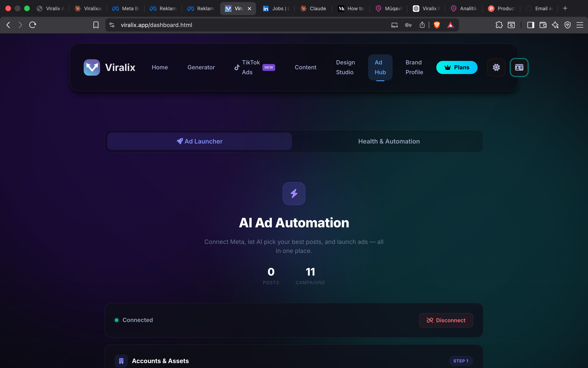Switch to the Analitik browser tab

pyautogui.click(x=464, y=9)
